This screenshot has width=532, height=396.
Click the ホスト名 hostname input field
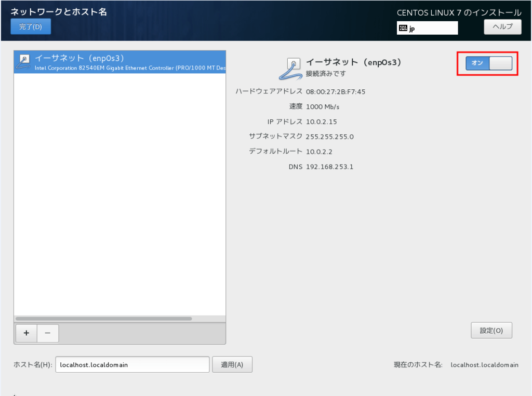click(x=132, y=364)
